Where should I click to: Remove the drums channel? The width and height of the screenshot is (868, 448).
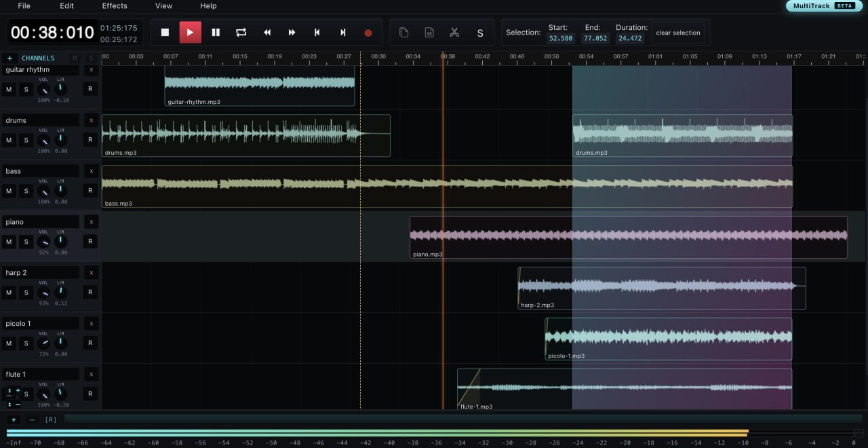click(91, 120)
